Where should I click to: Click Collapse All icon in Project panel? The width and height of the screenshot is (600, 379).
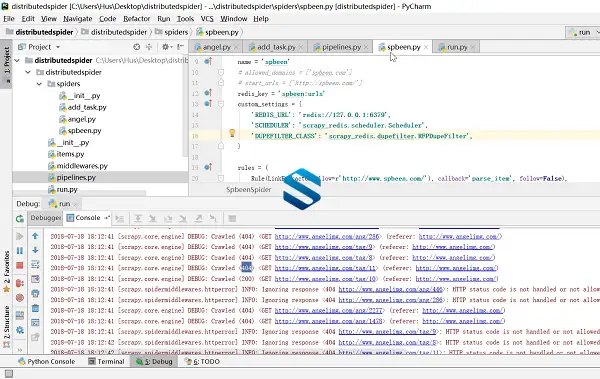coord(149,47)
